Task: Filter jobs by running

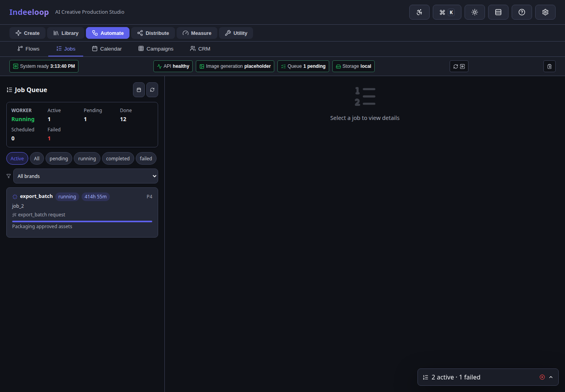Action: 87,158
